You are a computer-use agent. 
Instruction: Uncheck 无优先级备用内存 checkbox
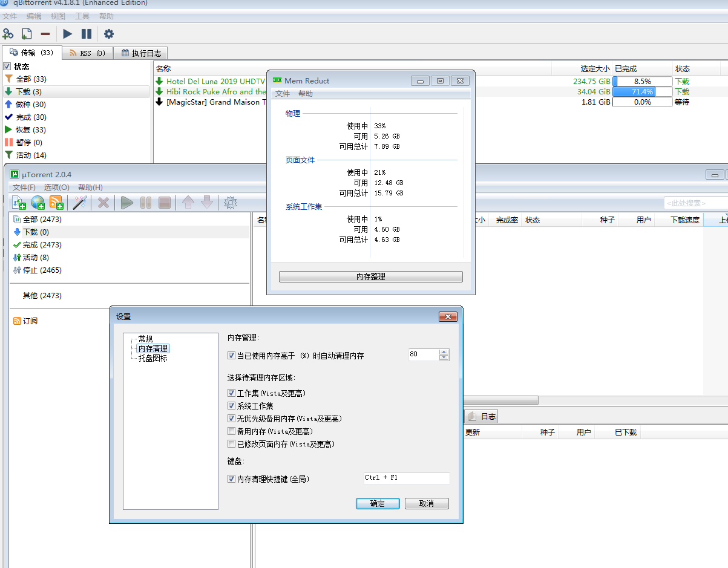point(231,419)
